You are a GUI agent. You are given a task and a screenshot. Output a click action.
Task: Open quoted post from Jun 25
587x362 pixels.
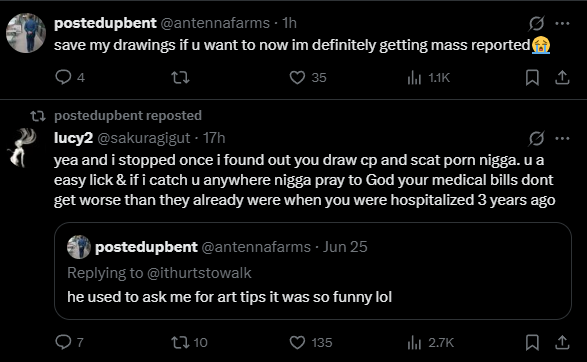(313, 271)
